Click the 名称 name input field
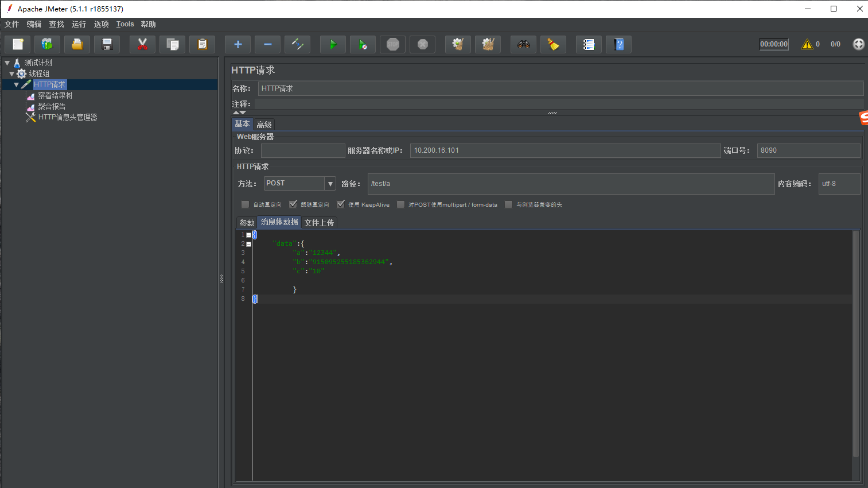The height and width of the screenshot is (488, 868). coord(560,88)
